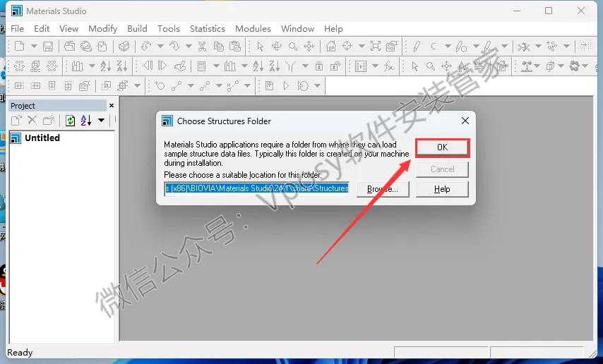Open the Modules menu
603x364 pixels.
(x=253, y=29)
